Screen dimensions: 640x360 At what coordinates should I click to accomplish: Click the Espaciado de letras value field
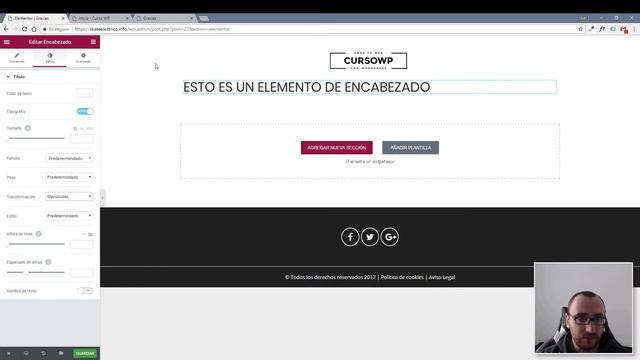(x=82, y=272)
